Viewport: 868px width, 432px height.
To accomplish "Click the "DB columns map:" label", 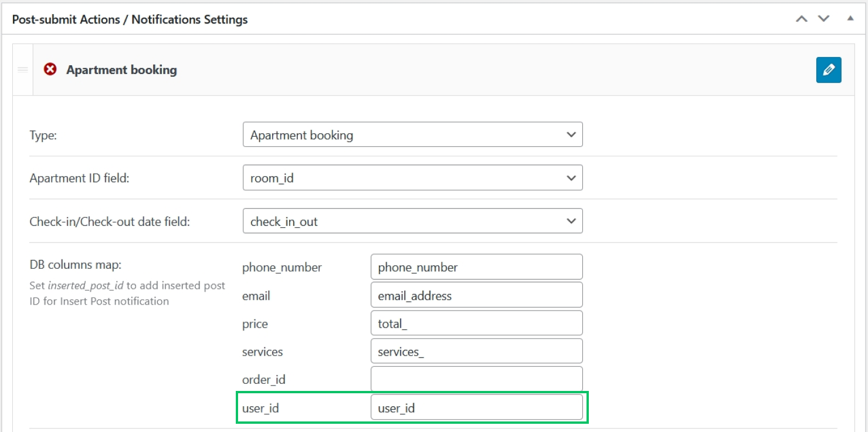I will click(x=76, y=265).
